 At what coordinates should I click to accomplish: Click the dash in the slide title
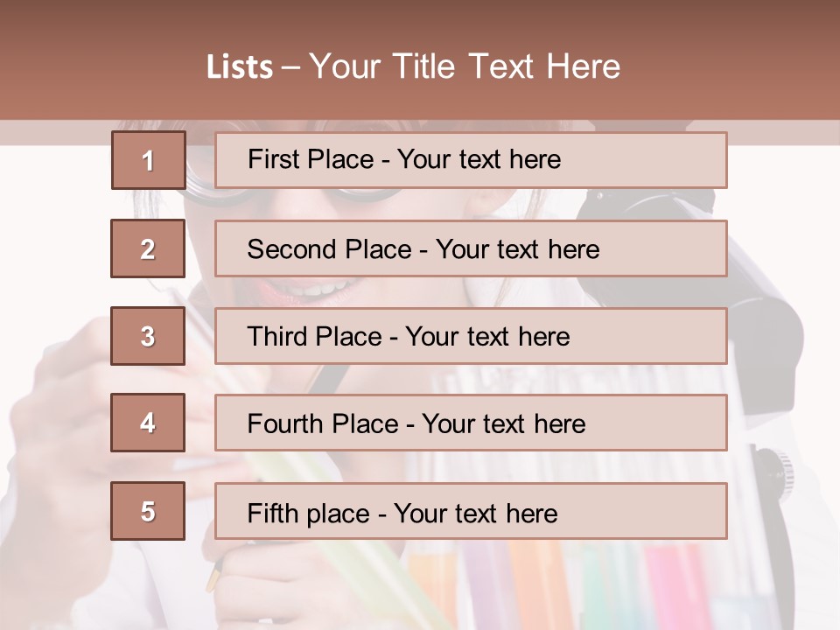click(290, 67)
